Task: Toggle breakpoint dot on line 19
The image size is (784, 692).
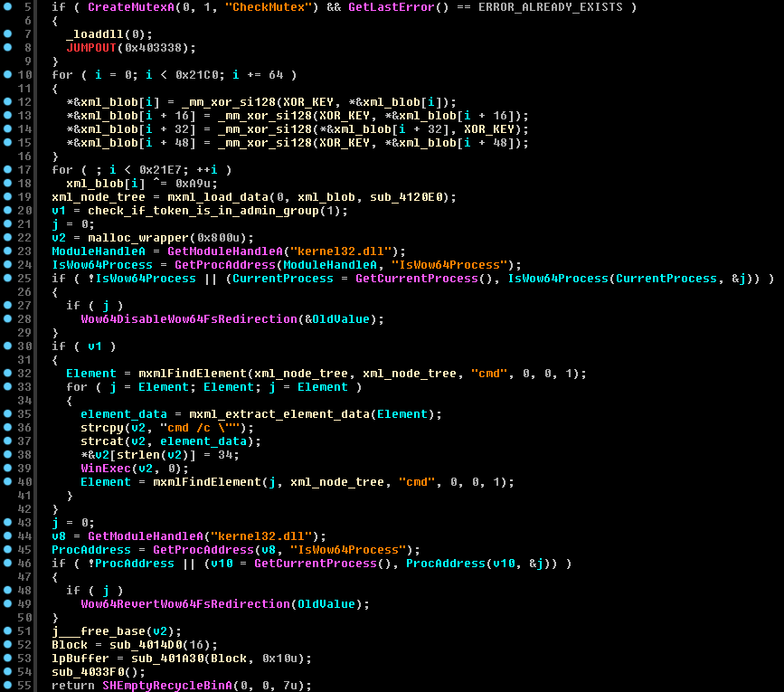Action: pyautogui.click(x=7, y=196)
